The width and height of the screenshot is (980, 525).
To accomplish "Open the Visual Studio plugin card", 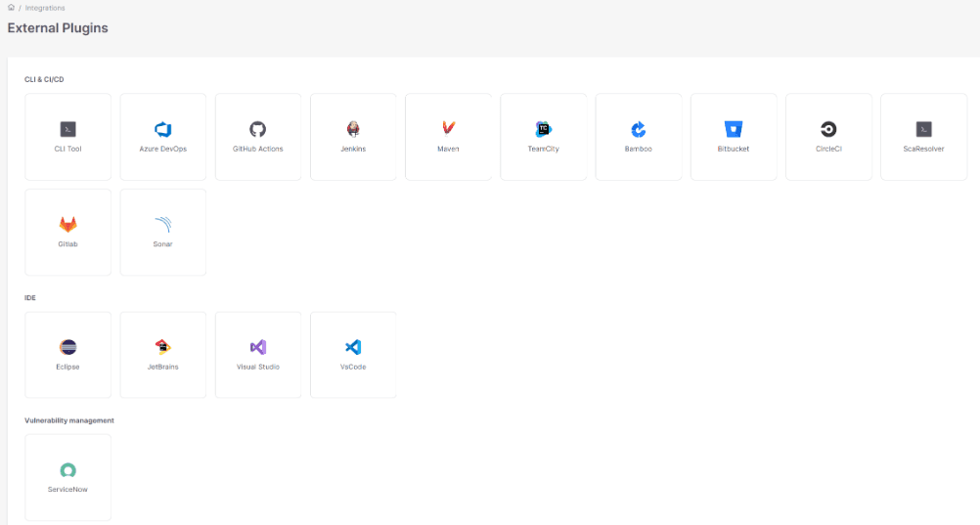I will 258,355.
